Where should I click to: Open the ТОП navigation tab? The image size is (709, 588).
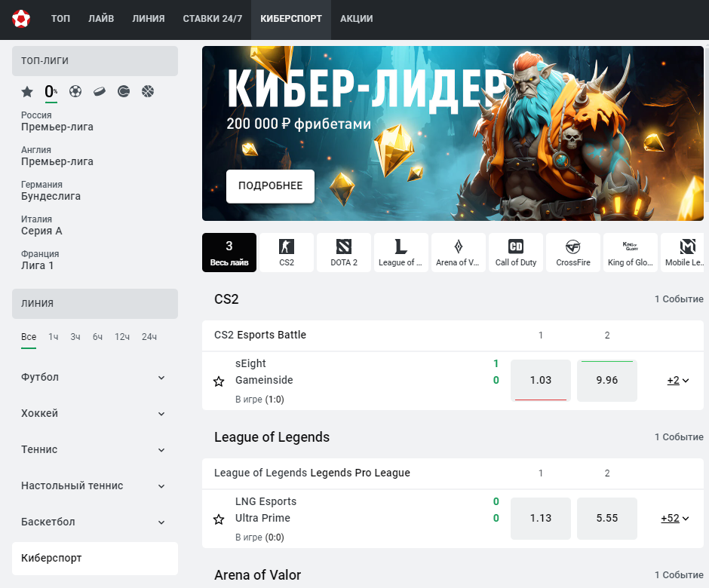coord(60,19)
